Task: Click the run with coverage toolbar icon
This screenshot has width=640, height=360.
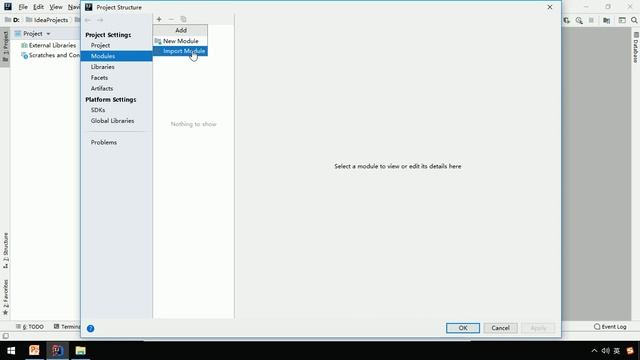Action: click(567, 20)
